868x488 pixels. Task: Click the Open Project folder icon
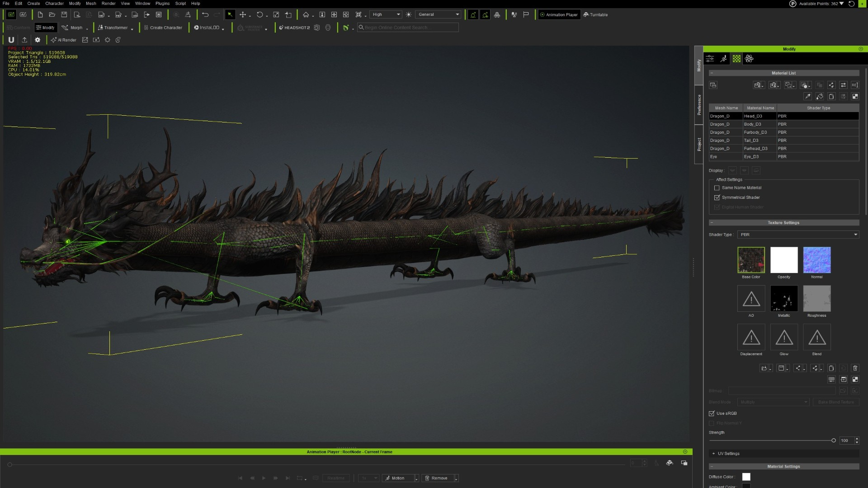coord(52,14)
